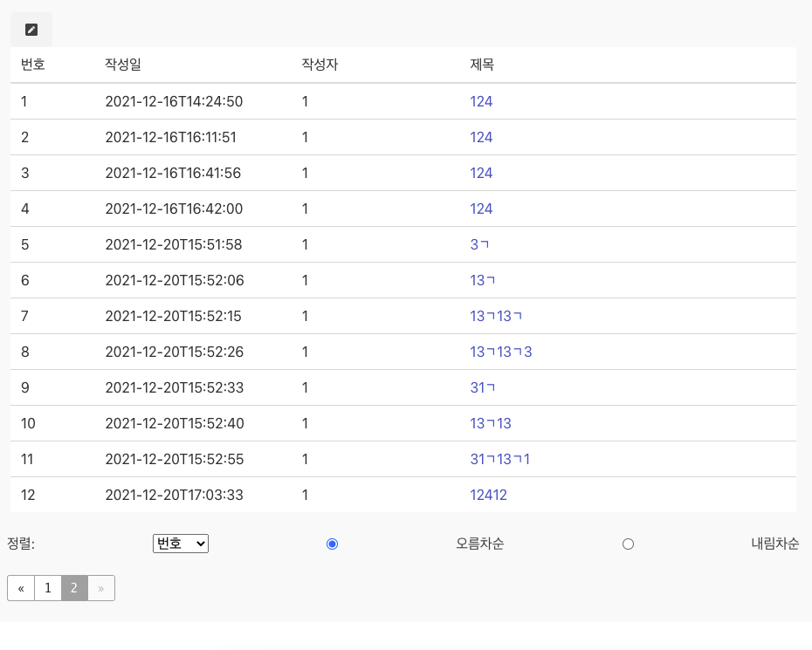Click the 오름차순 label text

[x=480, y=544]
